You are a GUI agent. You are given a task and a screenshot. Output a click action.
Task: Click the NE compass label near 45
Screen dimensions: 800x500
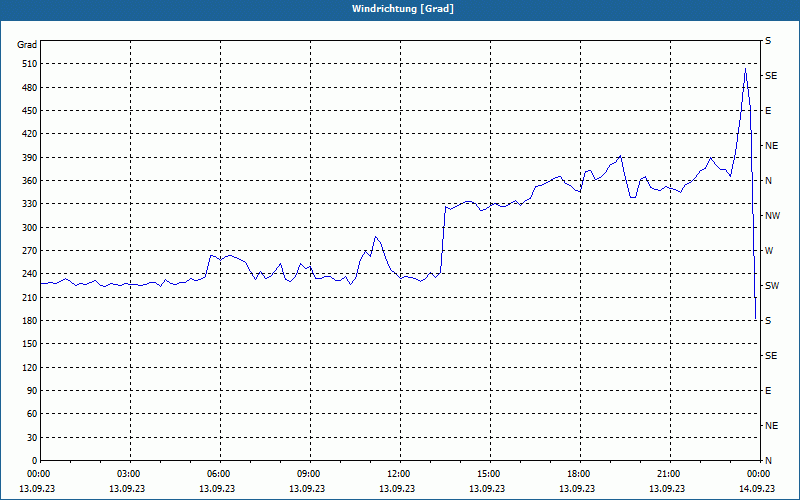pyautogui.click(x=771, y=426)
